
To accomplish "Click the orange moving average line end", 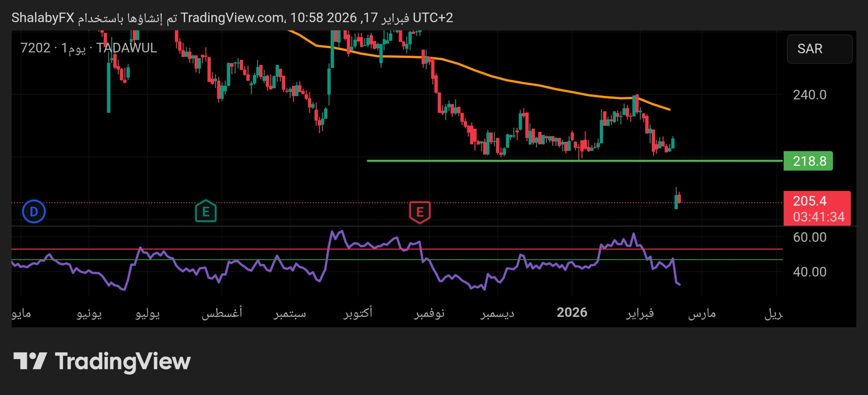I will 669,109.
